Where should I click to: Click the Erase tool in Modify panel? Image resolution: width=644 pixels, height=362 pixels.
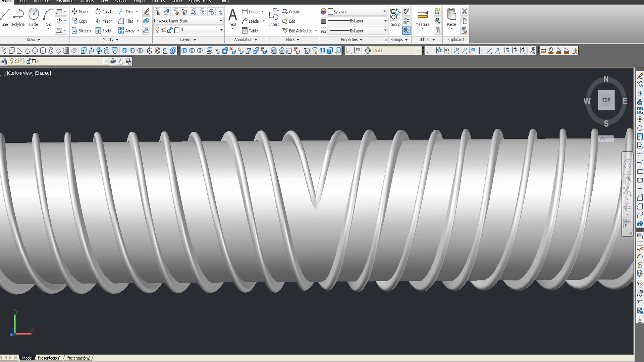pyautogui.click(x=146, y=11)
